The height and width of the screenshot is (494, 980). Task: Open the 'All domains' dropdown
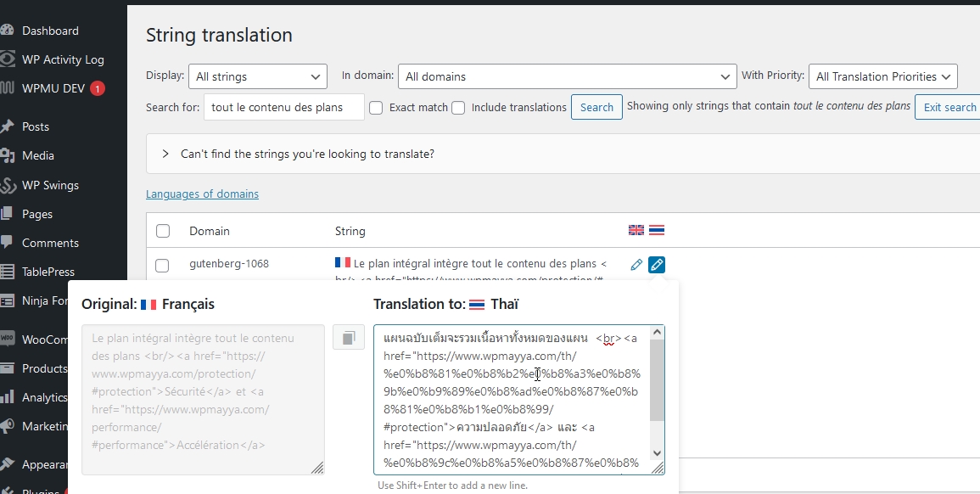567,76
